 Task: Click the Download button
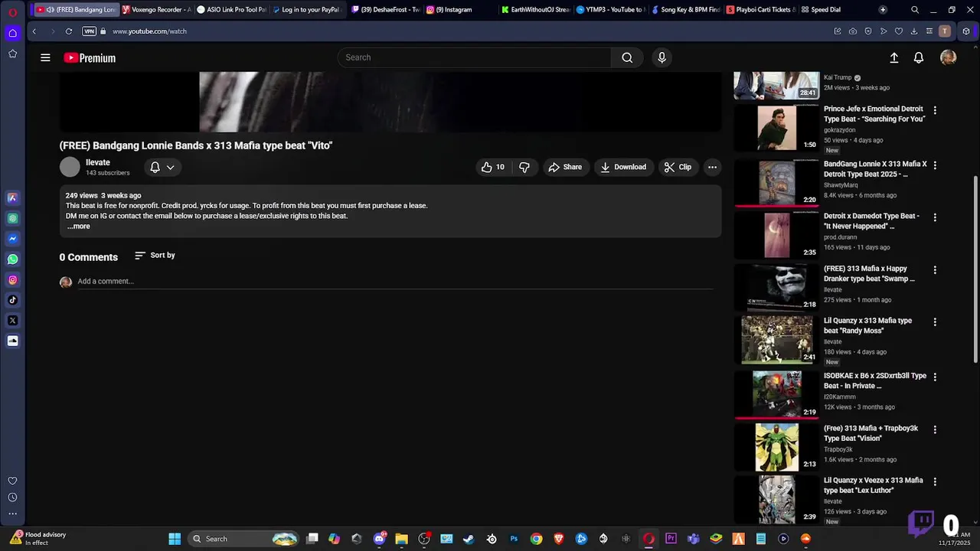click(x=623, y=167)
